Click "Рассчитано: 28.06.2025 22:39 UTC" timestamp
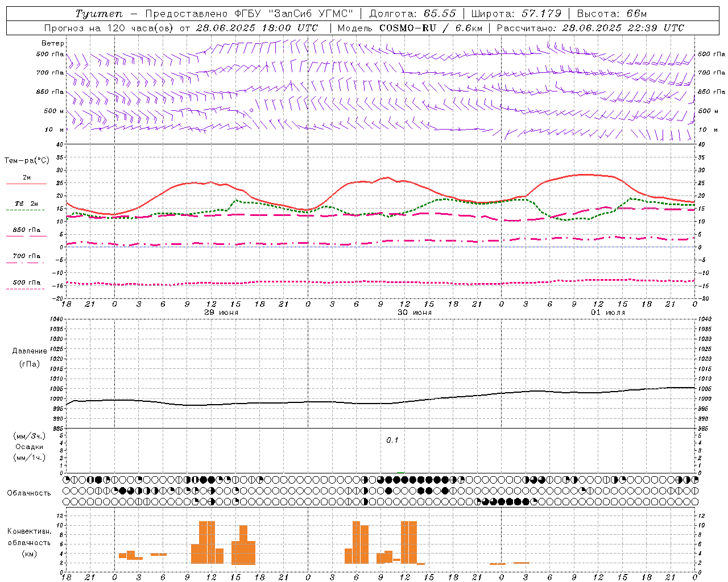728x582 pixels. pyautogui.click(x=590, y=28)
